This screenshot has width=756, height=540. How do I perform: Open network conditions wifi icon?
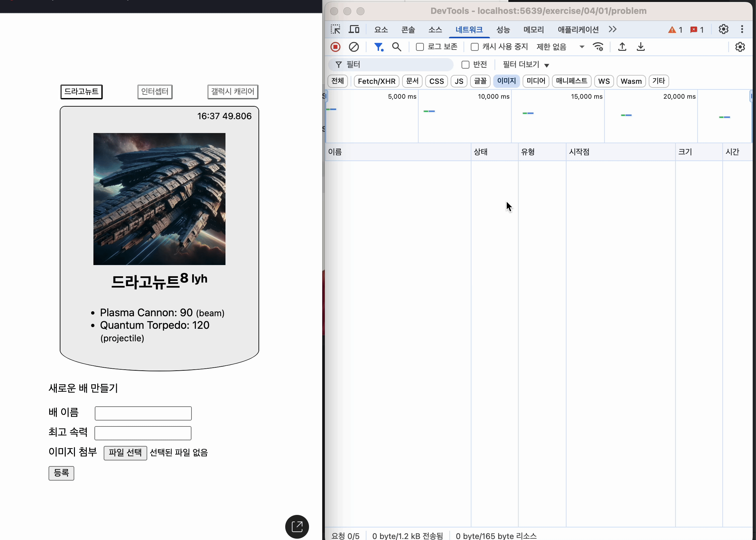[x=598, y=47]
